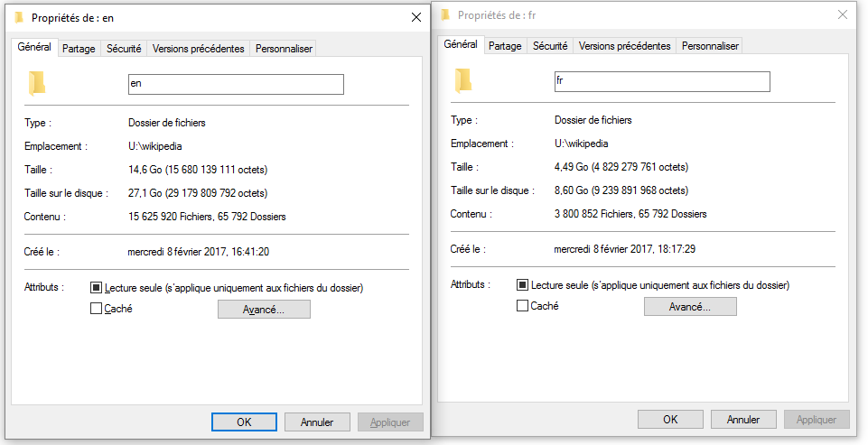Viewport: 868px width, 445px height.
Task: Select the Personnaliser tab in the en window
Action: click(x=284, y=49)
